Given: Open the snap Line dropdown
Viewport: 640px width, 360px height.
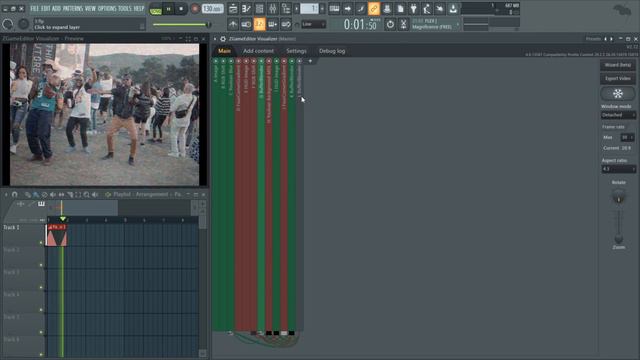Looking at the screenshot, I should point(313,24).
